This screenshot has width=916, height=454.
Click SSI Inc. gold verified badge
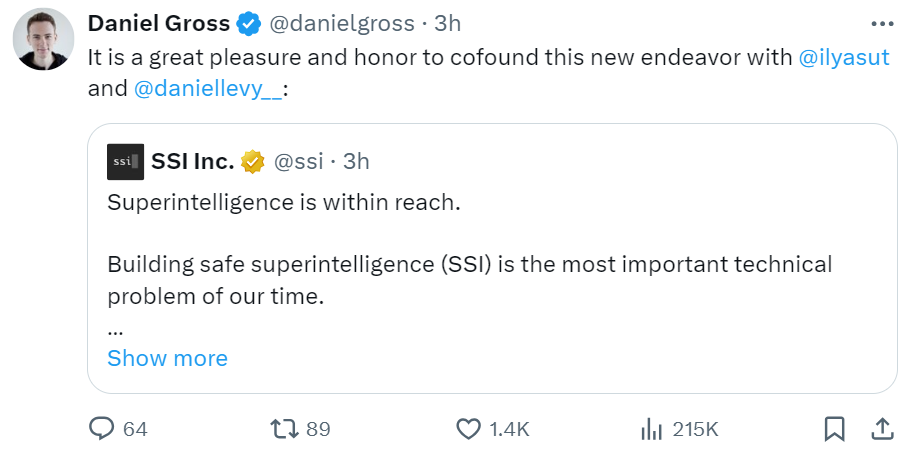253,162
